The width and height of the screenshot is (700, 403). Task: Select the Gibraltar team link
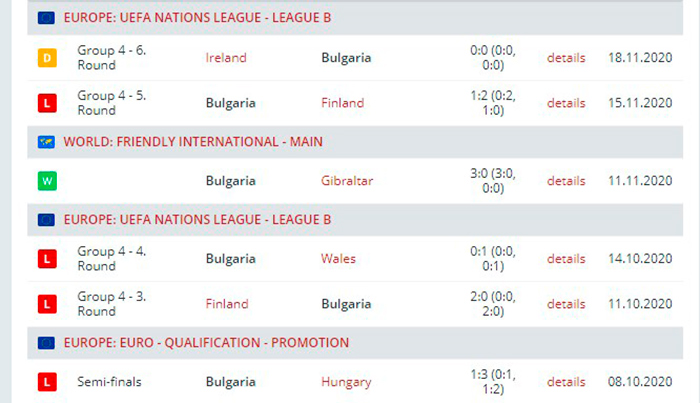coord(345,181)
